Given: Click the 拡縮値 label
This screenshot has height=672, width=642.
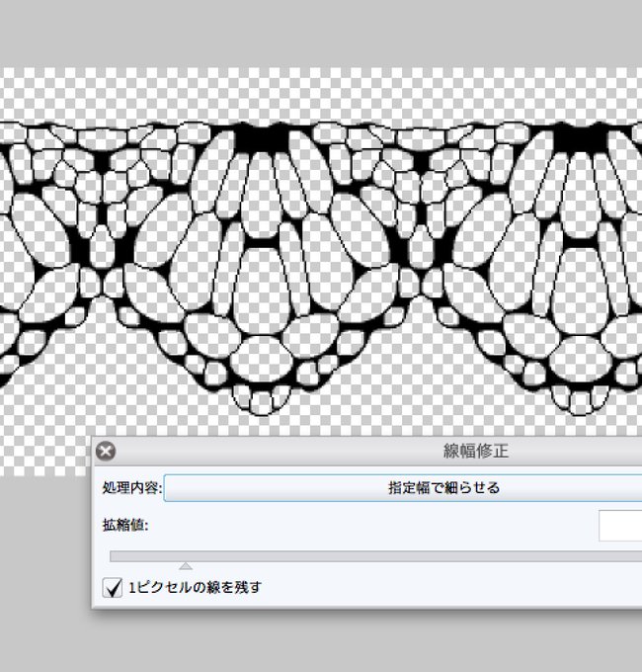Looking at the screenshot, I should (x=125, y=525).
